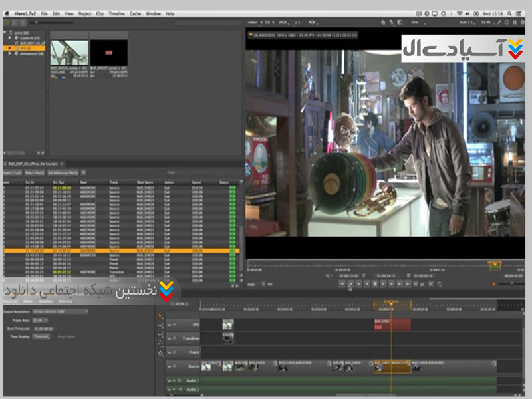Click the Match Media button
Viewport: 532px width, 399px height.
(x=34, y=172)
